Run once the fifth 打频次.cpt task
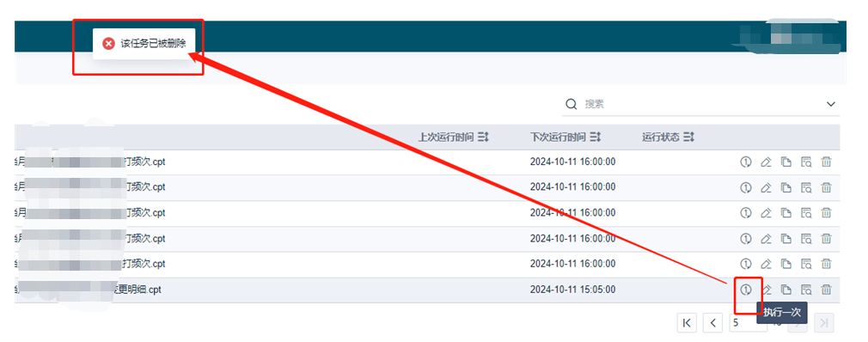 click(x=746, y=264)
